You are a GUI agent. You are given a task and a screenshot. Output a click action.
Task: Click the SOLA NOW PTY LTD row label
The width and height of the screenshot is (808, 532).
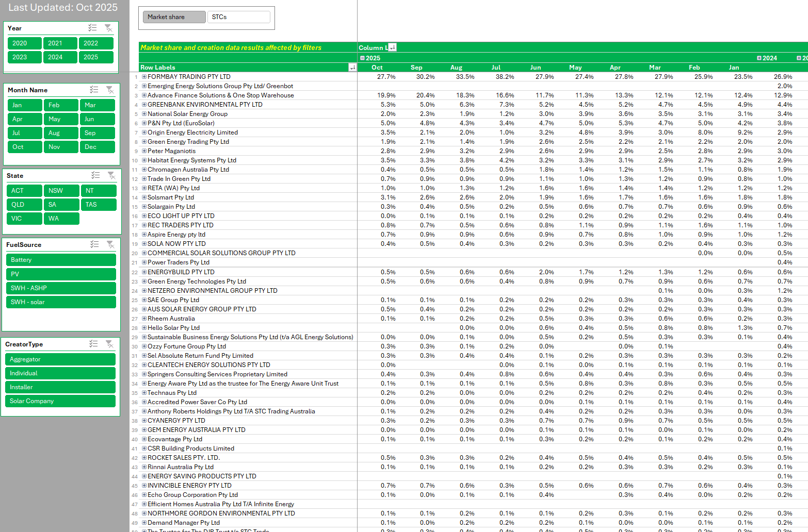176,244
